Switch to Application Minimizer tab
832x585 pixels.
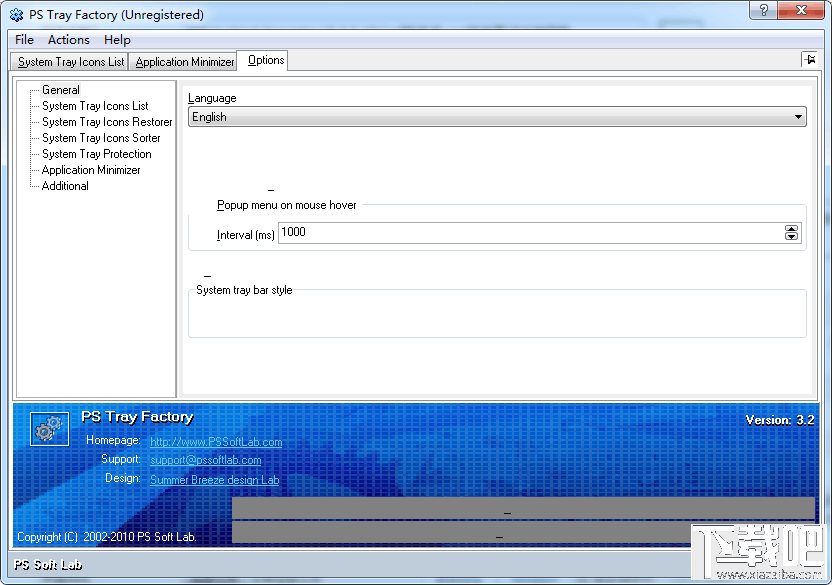[184, 62]
